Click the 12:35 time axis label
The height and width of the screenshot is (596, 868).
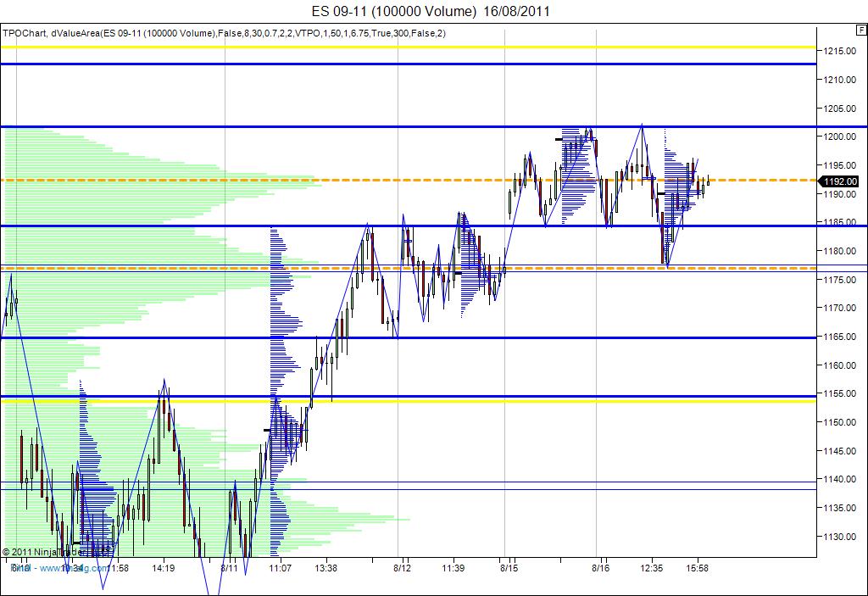coord(652,568)
